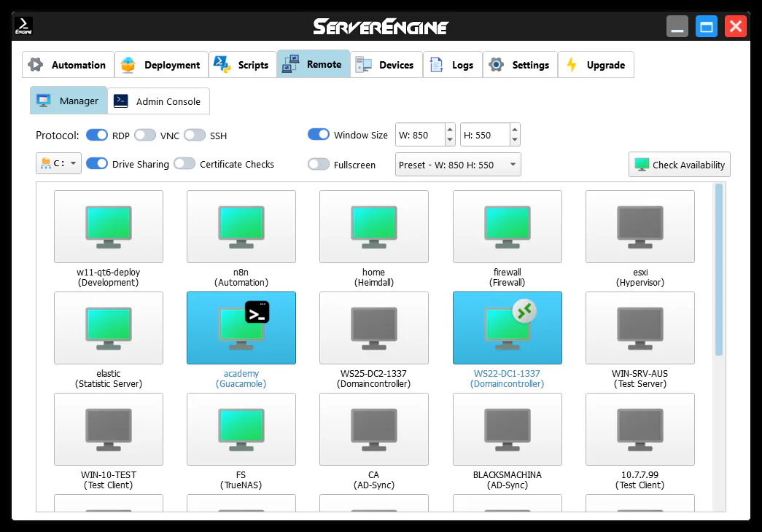
Task: Select the academy Guacamole terminal icon
Action: (241, 327)
